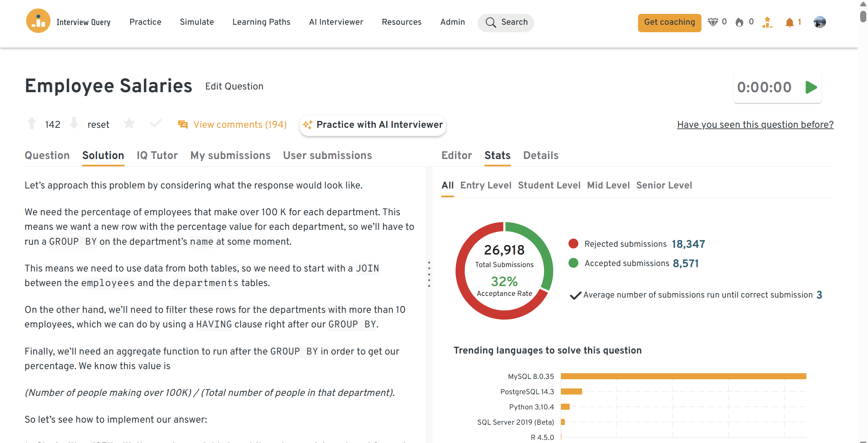868x443 pixels.
Task: Expand the Resources navigation menu
Action: pyautogui.click(x=401, y=22)
